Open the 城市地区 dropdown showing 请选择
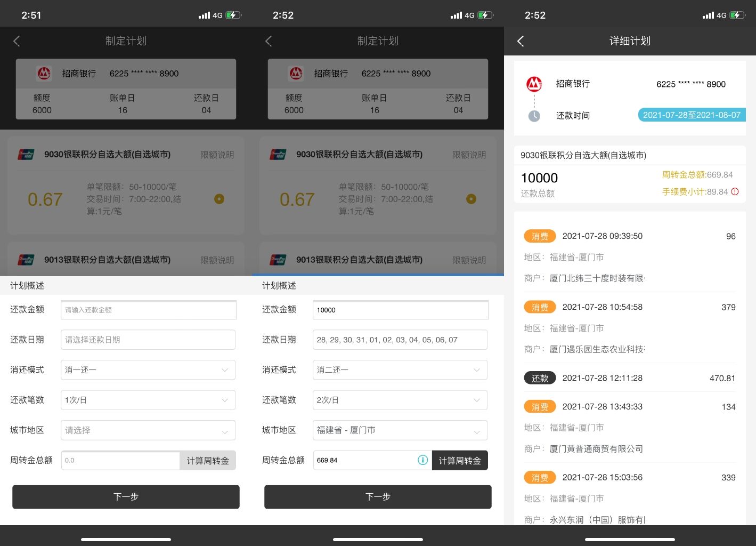Image resolution: width=756 pixels, height=546 pixels. tap(148, 430)
